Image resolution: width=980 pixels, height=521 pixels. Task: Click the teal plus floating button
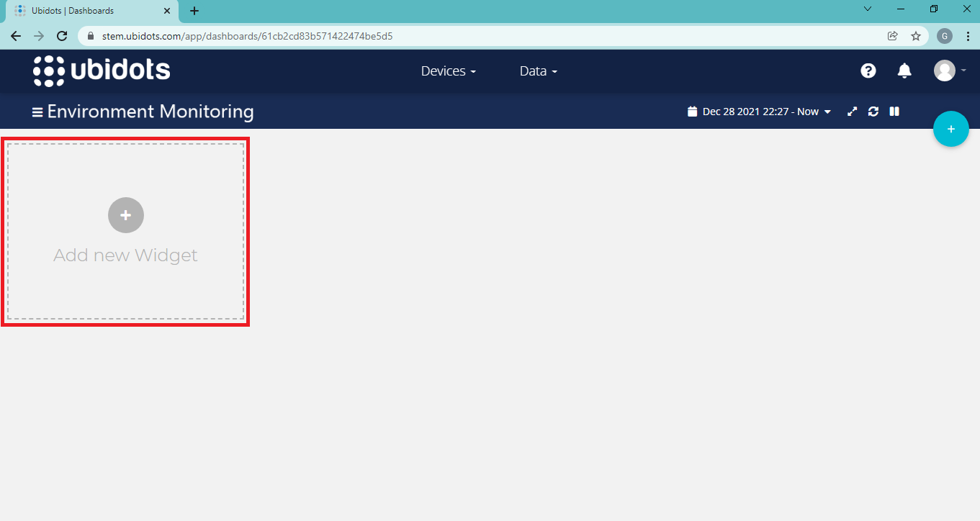tap(950, 129)
